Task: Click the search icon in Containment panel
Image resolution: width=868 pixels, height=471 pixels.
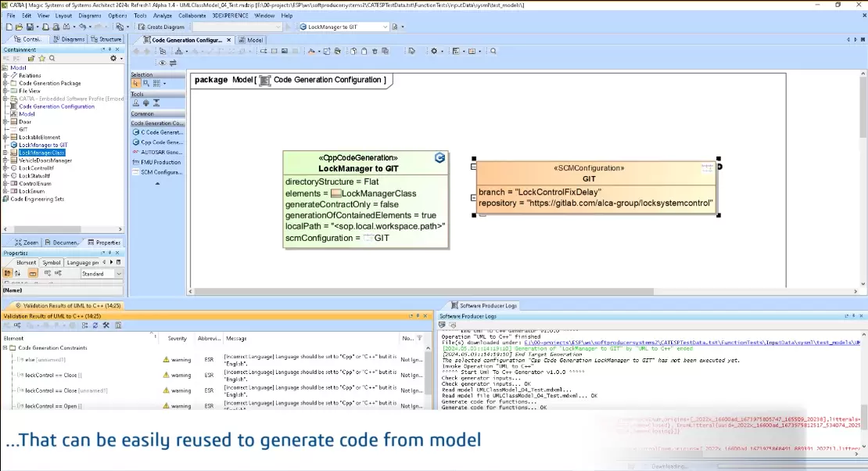Action: pos(52,58)
